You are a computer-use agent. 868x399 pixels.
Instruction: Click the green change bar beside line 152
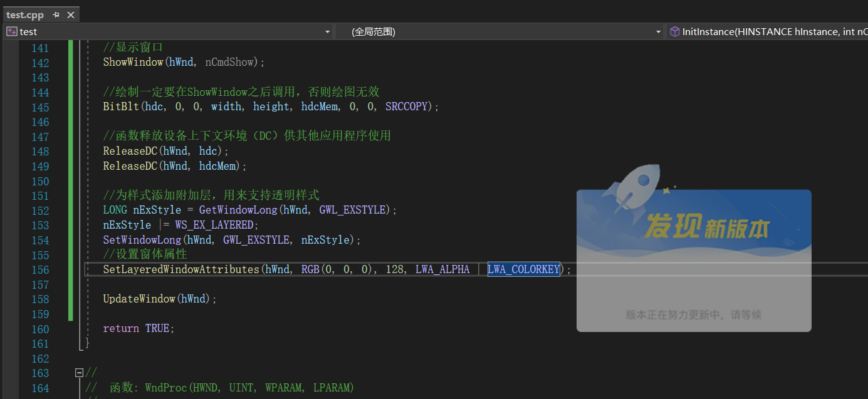click(70, 210)
